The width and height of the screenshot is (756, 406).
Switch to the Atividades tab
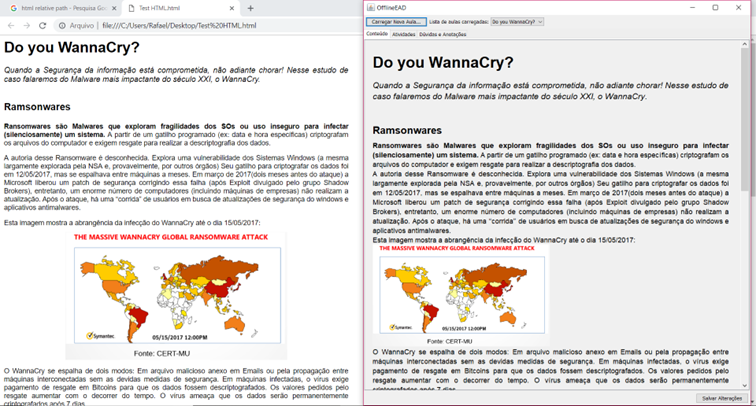[x=404, y=34]
